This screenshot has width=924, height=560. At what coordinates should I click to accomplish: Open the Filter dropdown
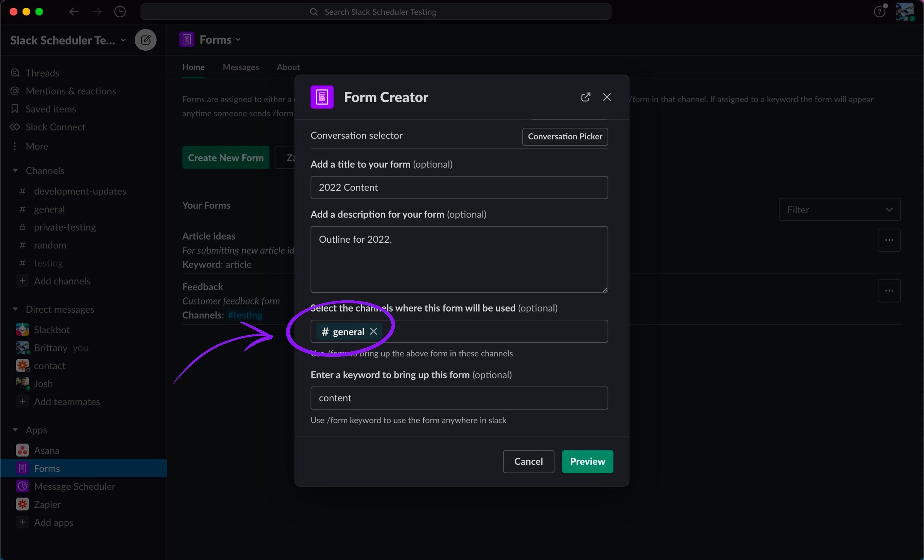pyautogui.click(x=839, y=210)
